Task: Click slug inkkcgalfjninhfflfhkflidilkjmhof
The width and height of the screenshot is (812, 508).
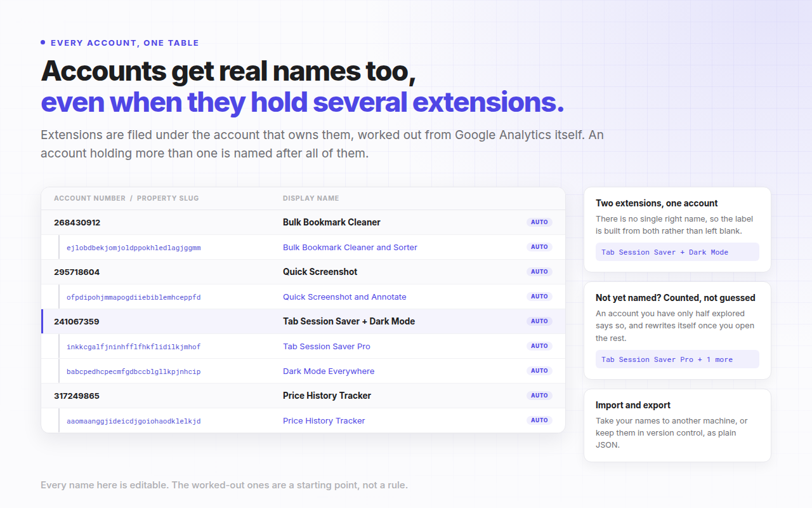Action: (133, 347)
